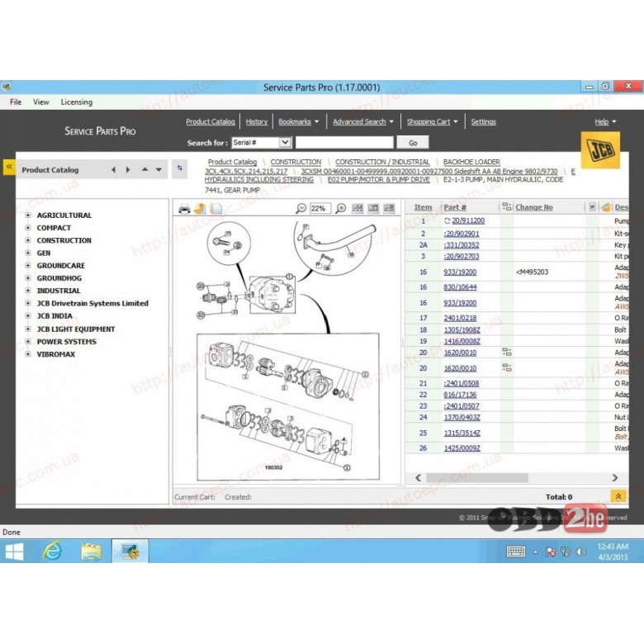Click last view-fit icon after zoom
Screen dimensions: 644x644
pos(389,208)
